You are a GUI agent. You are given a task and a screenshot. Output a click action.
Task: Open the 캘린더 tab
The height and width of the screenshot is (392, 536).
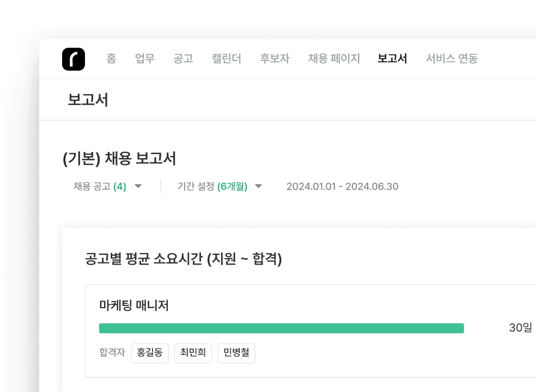[226, 59]
